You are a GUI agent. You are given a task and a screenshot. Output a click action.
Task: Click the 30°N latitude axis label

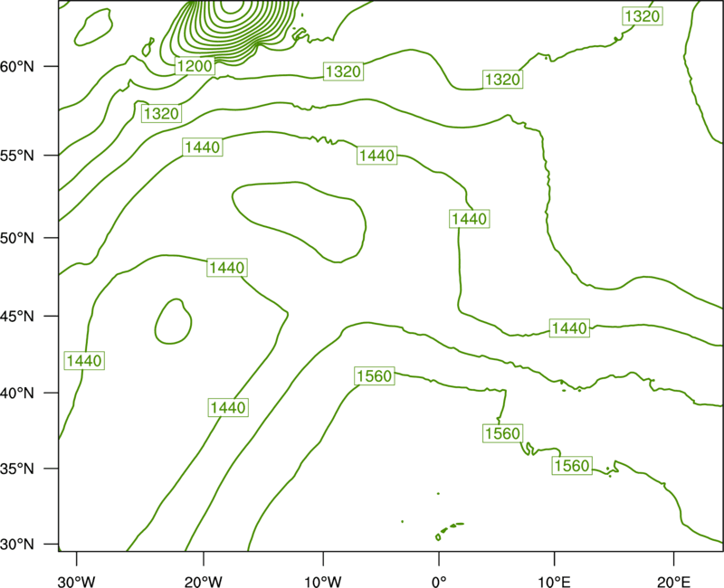17,545
